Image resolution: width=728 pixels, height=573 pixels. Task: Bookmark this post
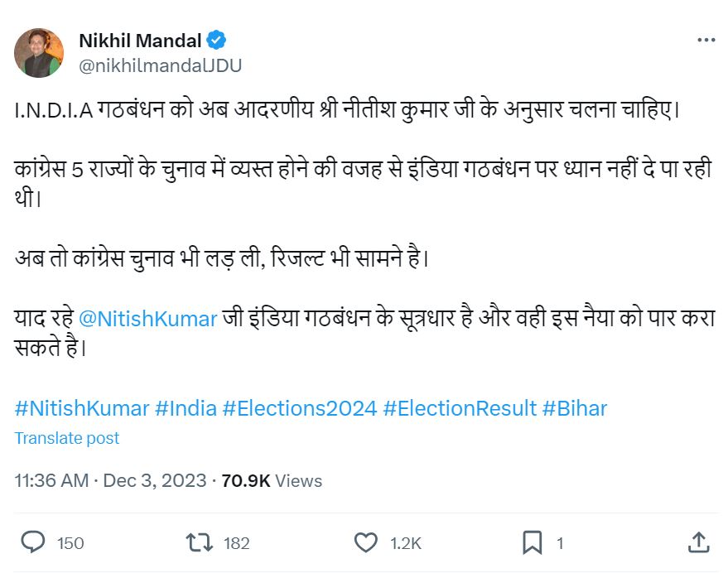(532, 542)
